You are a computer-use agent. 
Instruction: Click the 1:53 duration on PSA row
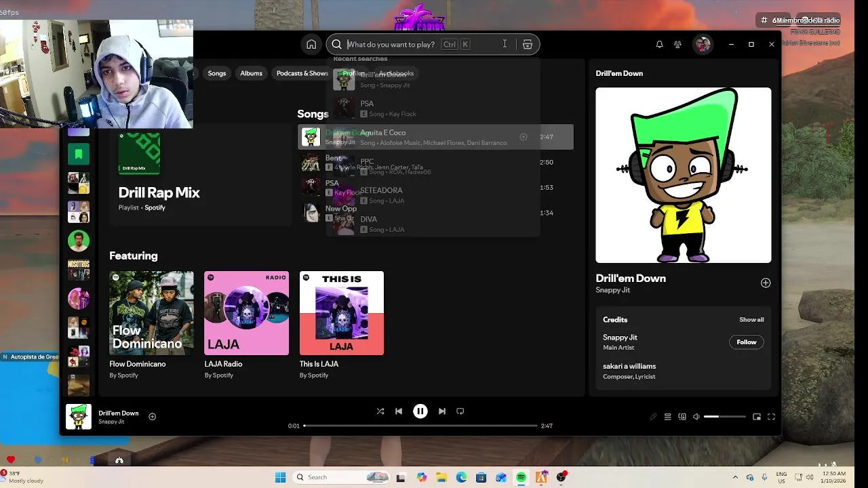click(547, 188)
